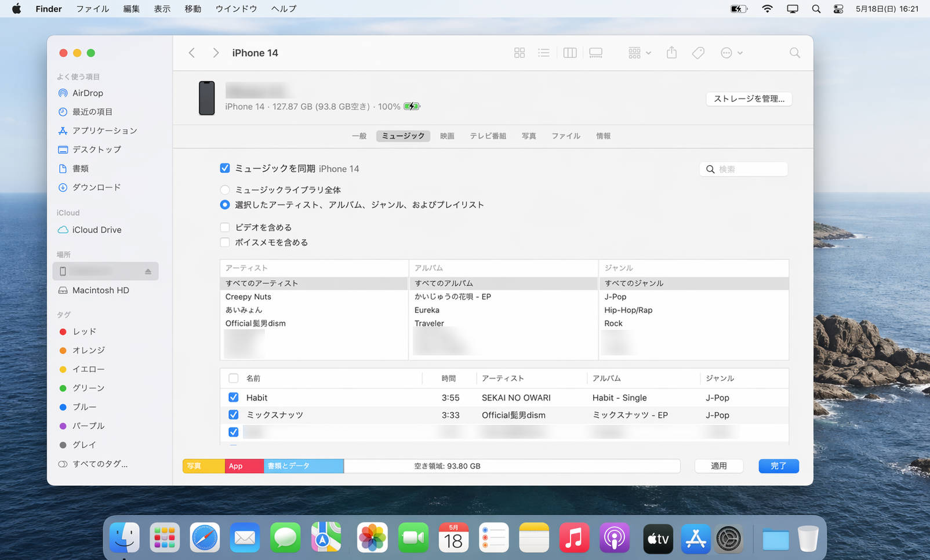The height and width of the screenshot is (560, 930).
Task: Uncheck the Habit song row
Action: point(233,397)
